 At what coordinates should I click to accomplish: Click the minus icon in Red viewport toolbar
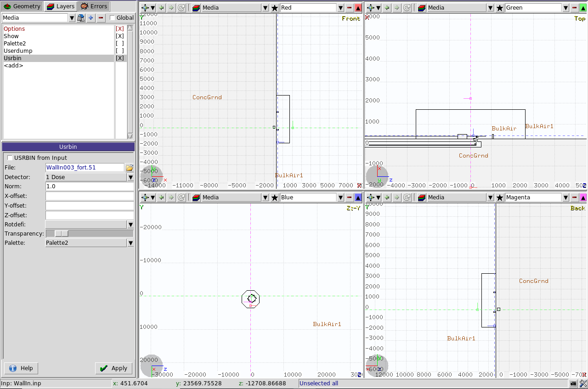[x=349, y=8]
